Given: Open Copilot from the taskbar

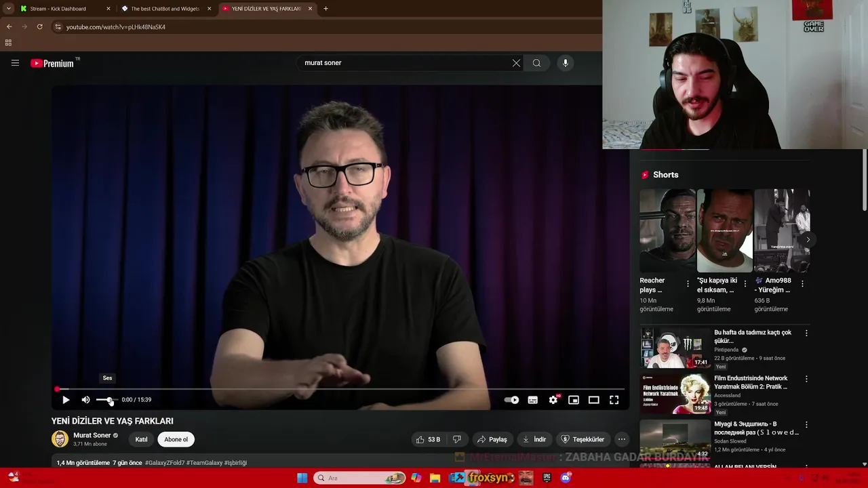Looking at the screenshot, I should (x=416, y=478).
